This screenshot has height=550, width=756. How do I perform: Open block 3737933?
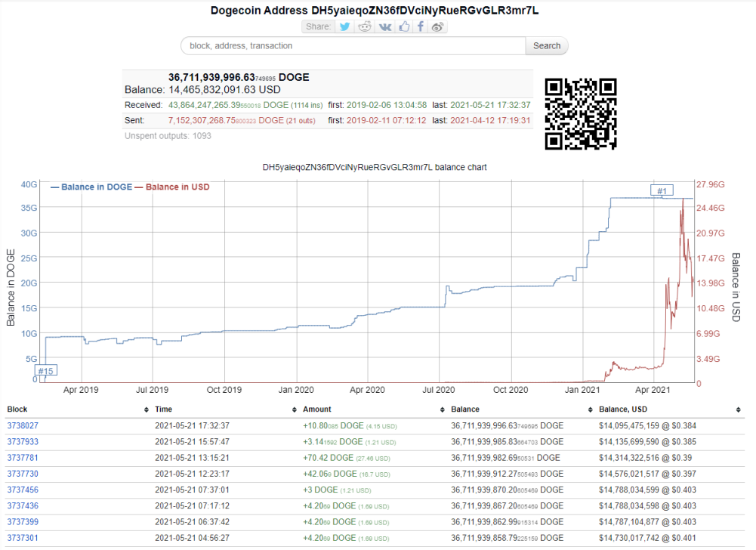click(23, 441)
